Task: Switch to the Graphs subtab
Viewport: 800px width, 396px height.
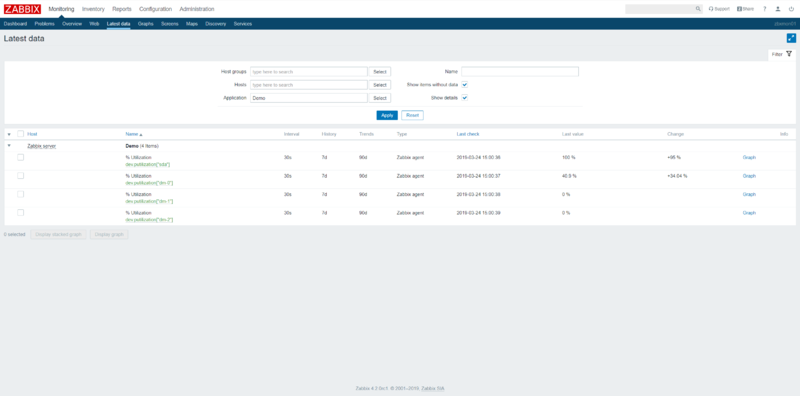Action: coord(145,24)
